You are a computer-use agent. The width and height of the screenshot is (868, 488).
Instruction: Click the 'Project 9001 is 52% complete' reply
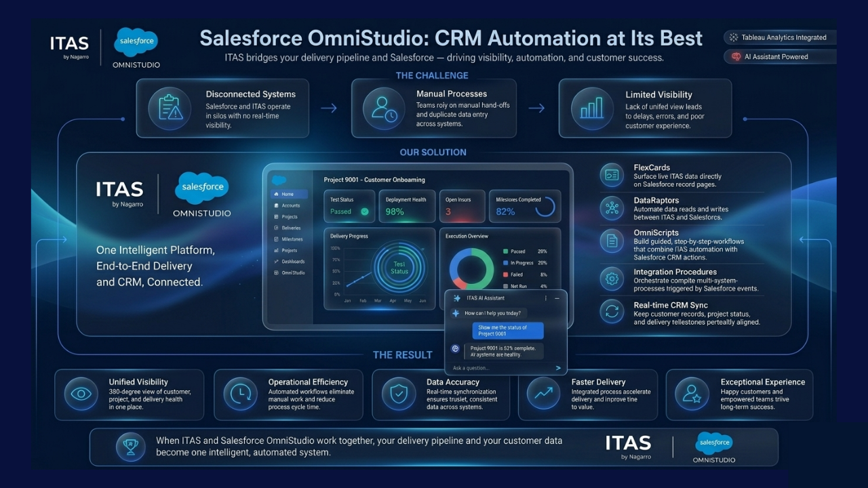[503, 351]
